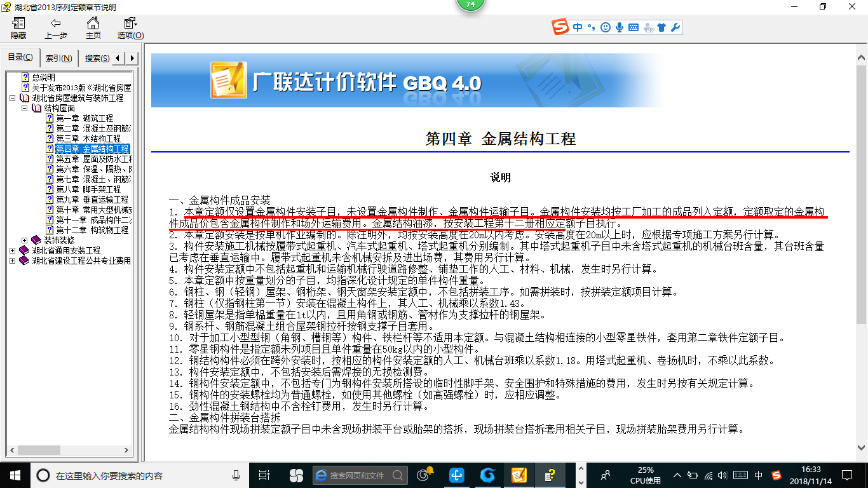
Task: Open Task View on the taskbar
Action: click(x=264, y=475)
